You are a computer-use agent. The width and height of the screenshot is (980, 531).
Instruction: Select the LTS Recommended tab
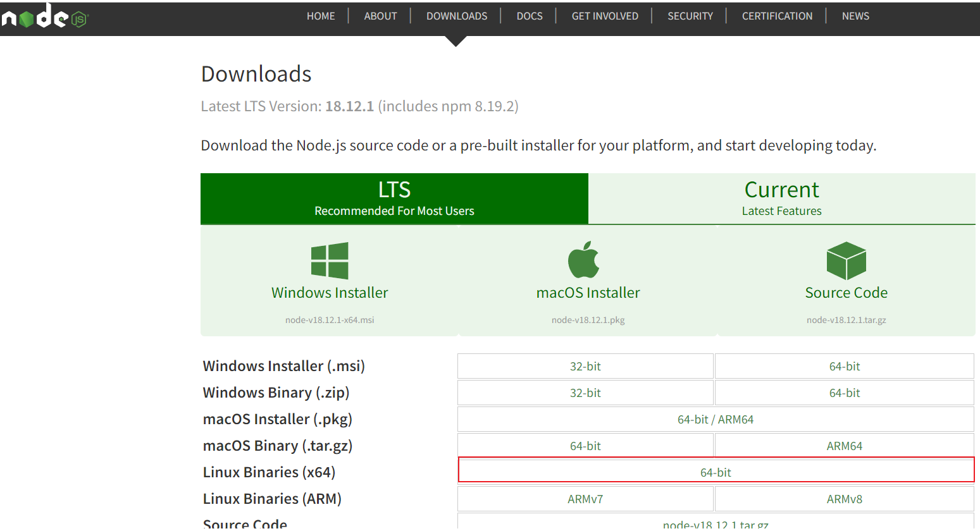(394, 198)
